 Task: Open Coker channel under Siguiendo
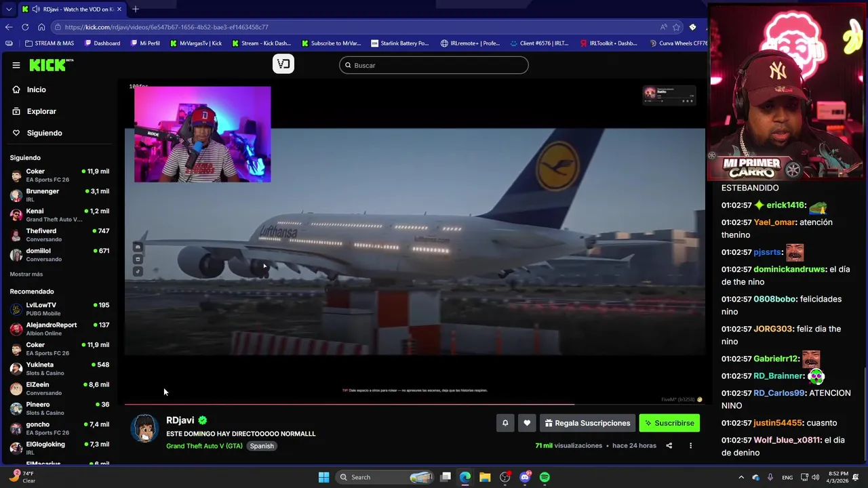(60, 176)
